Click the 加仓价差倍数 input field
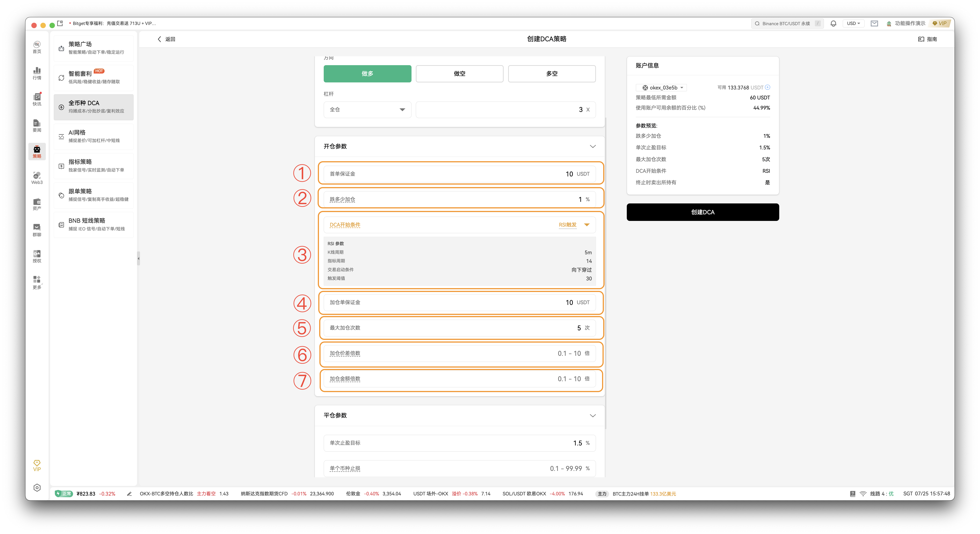The image size is (980, 534). tap(460, 354)
